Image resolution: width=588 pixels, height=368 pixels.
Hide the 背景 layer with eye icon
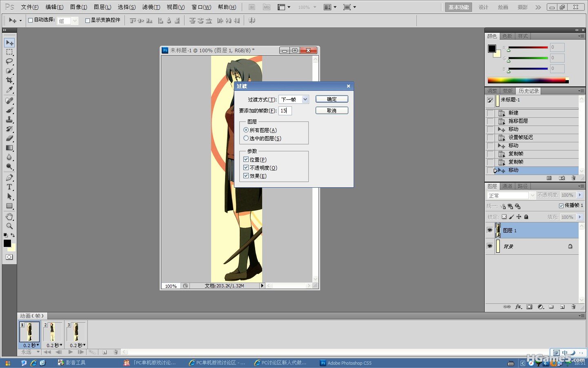coord(490,246)
